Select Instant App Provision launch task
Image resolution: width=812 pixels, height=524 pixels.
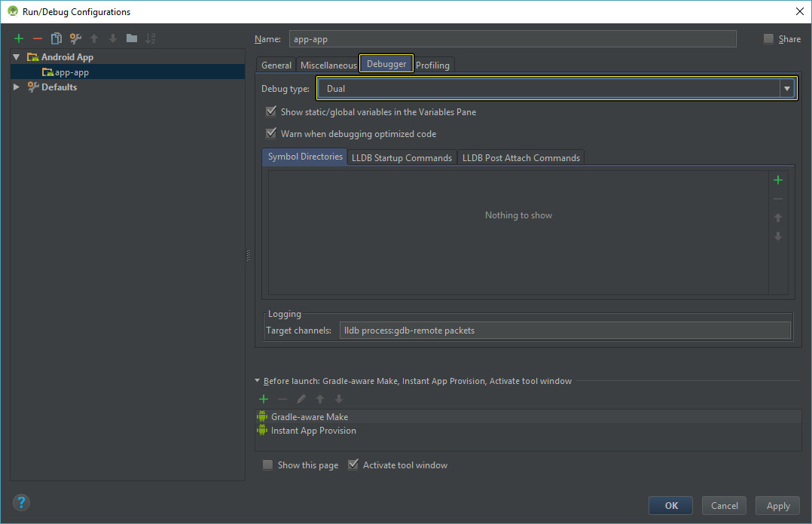[x=312, y=430]
